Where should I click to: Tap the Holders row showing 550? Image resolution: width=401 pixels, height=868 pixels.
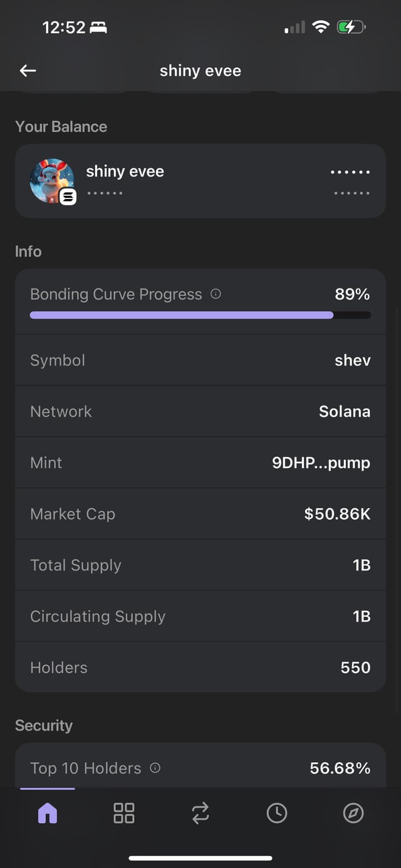click(x=200, y=668)
